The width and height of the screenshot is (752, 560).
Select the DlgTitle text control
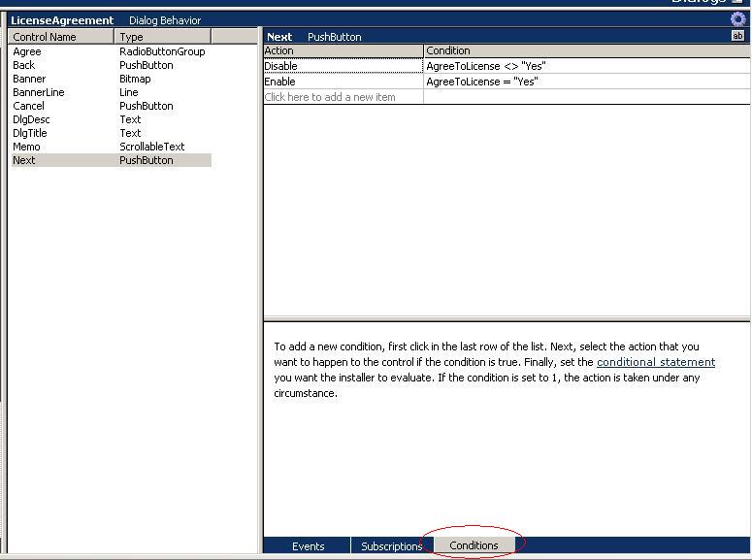click(30, 133)
